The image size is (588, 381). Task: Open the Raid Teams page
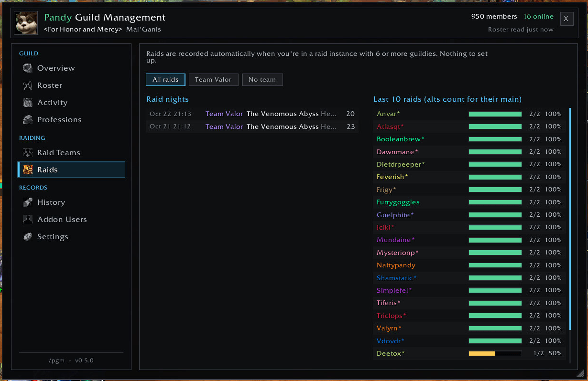[x=72, y=153]
